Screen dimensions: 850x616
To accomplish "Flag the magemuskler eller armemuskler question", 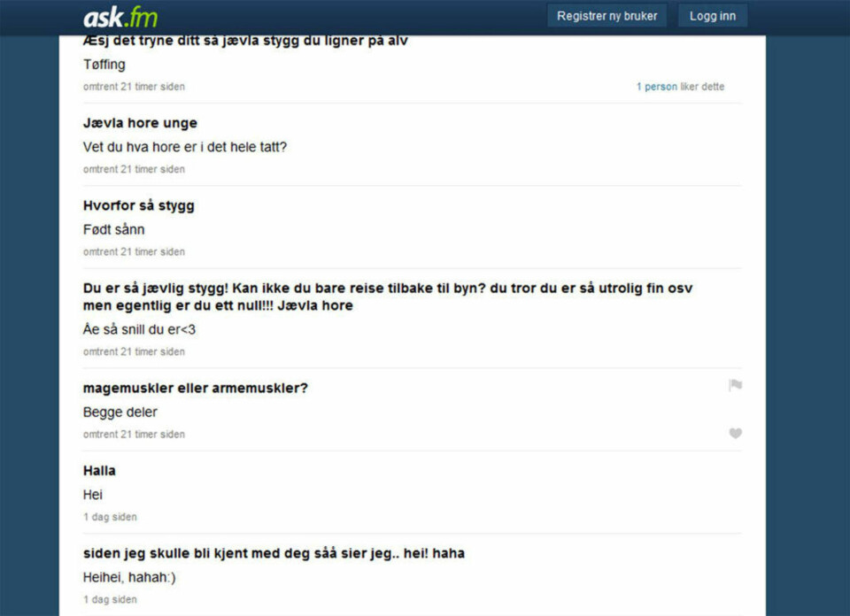I will (735, 385).
